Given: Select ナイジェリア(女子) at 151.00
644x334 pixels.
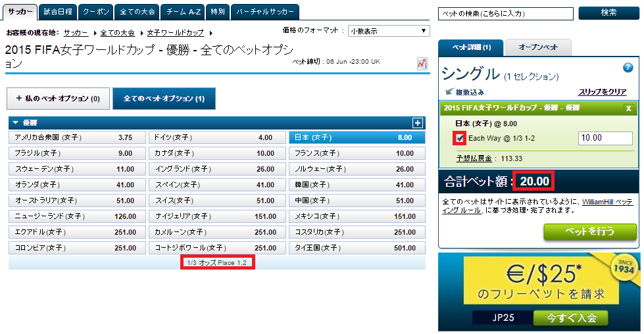Looking at the screenshot, I should point(217,216).
